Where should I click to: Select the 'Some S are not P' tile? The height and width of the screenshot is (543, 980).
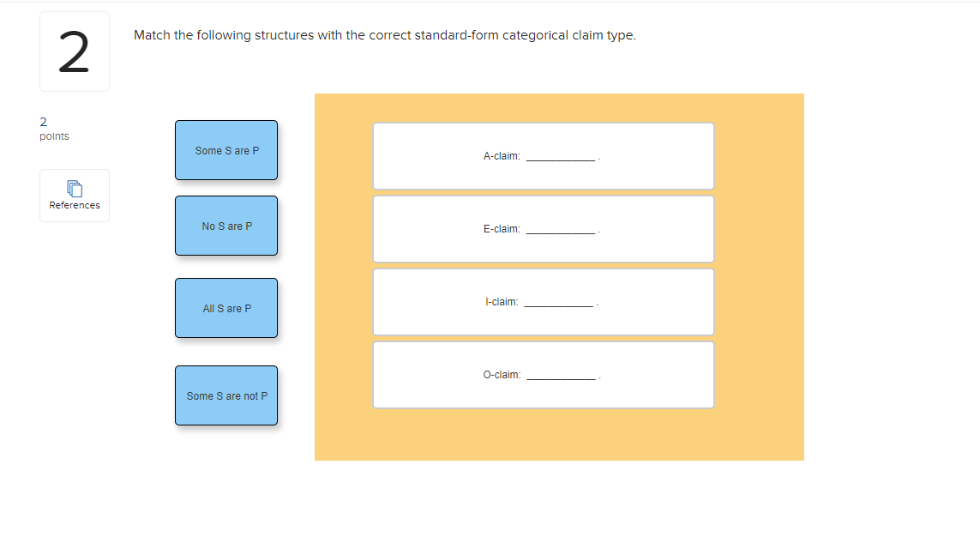225,395
